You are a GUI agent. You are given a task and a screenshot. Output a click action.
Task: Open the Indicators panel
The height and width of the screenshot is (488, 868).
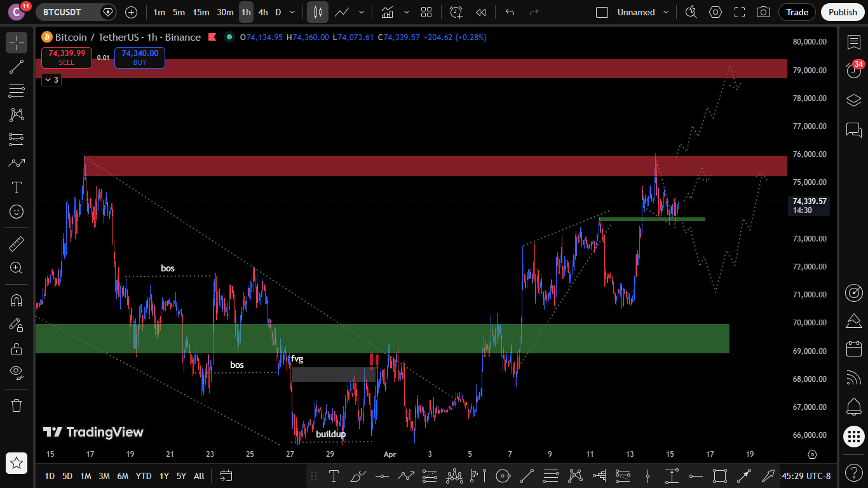(x=386, y=12)
